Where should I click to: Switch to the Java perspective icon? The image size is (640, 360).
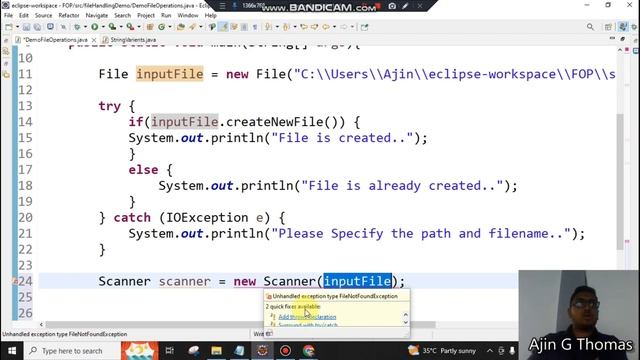click(x=622, y=27)
